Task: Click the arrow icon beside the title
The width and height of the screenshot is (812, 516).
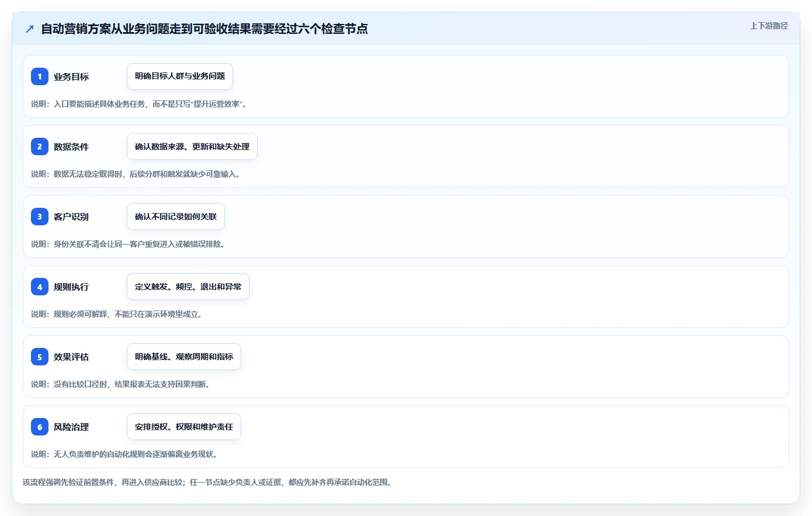Action: [30, 29]
